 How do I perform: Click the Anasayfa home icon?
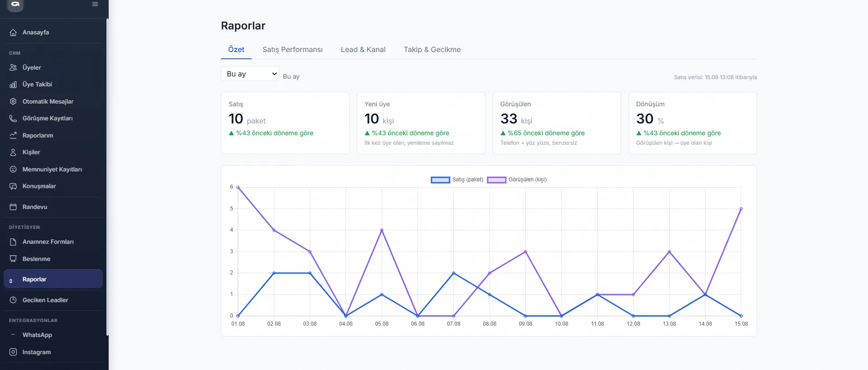tap(13, 33)
